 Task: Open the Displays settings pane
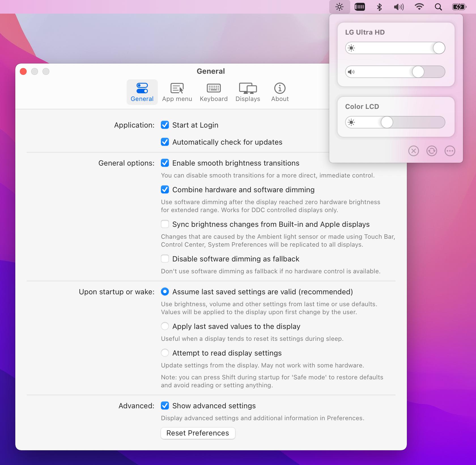pos(248,92)
